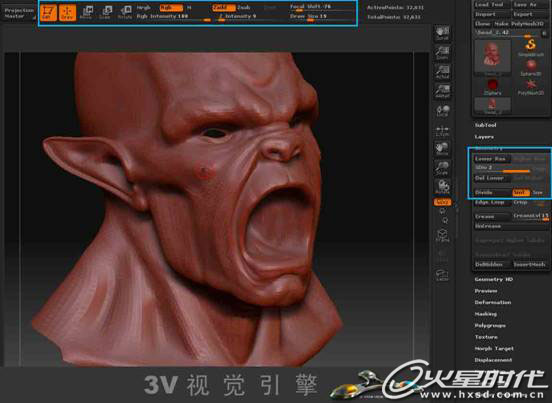
Task: Expand the Preview section
Action: (x=486, y=291)
